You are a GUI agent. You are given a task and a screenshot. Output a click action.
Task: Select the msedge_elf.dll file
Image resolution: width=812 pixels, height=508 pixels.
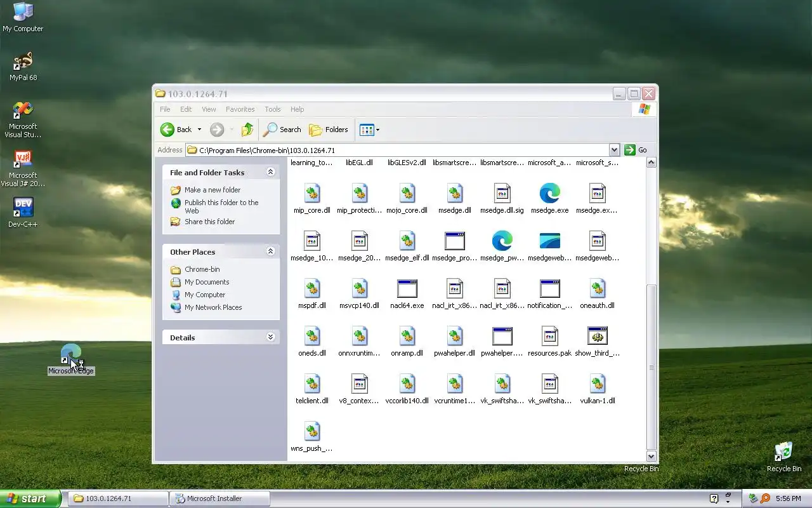click(407, 246)
